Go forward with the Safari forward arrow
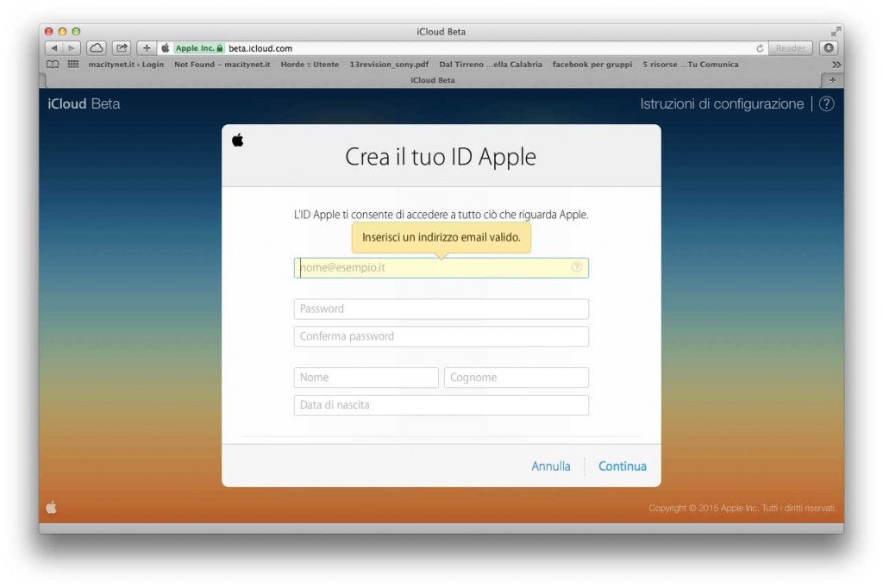This screenshot has width=883, height=588. [x=72, y=48]
